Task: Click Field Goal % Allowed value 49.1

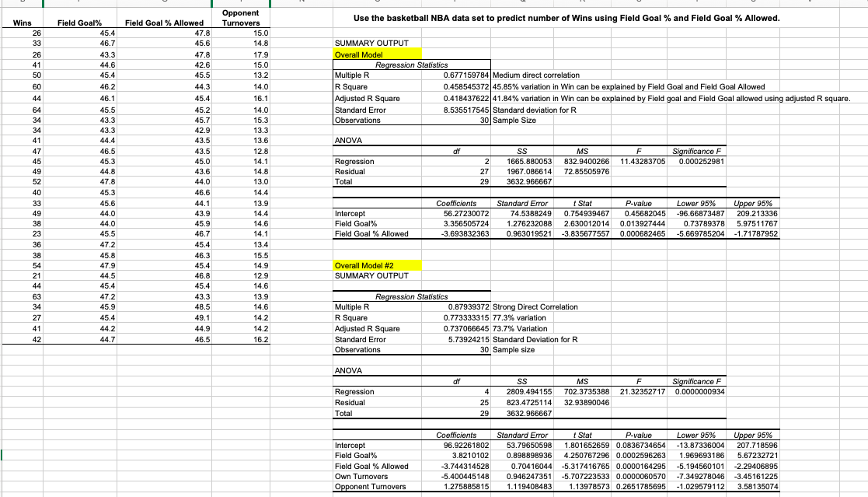Action: pyautogui.click(x=202, y=318)
